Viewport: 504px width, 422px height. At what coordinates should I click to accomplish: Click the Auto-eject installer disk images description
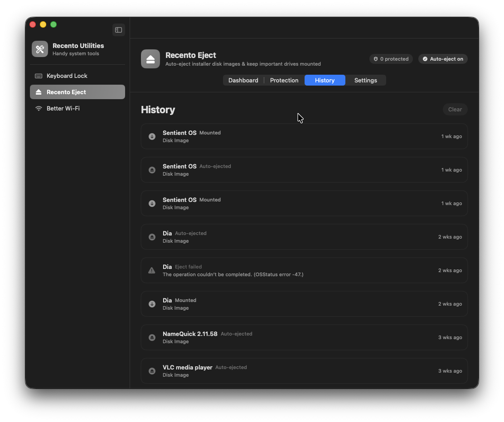click(x=243, y=64)
